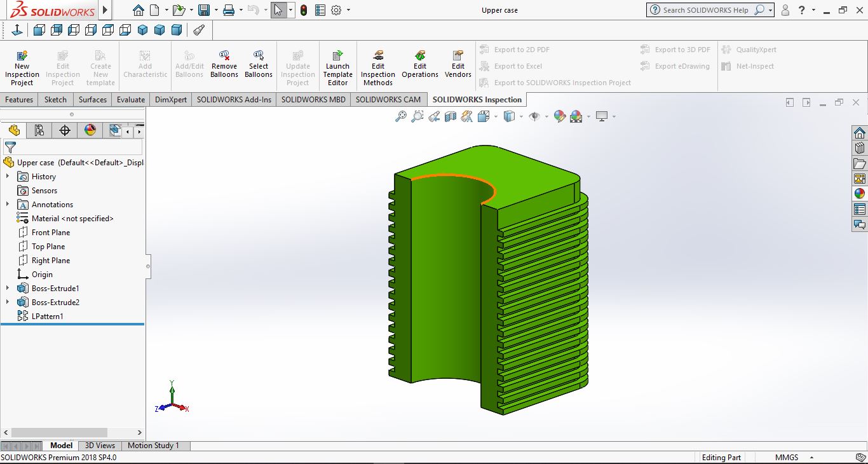The height and width of the screenshot is (464, 868).
Task: Open the DisplayManager tab with color ball
Action: pyautogui.click(x=90, y=130)
